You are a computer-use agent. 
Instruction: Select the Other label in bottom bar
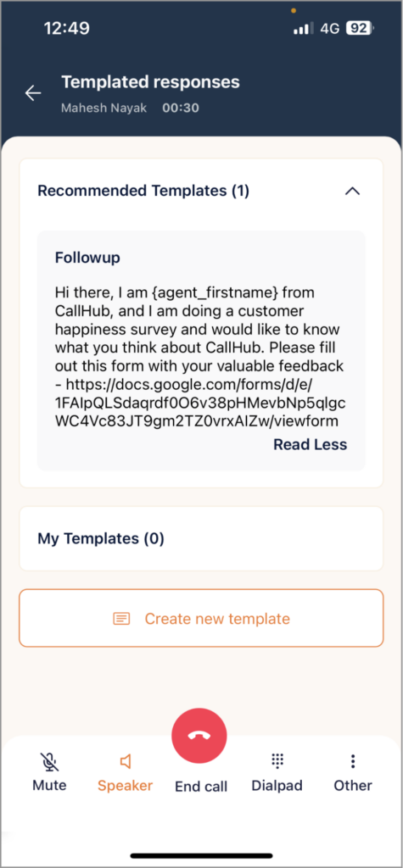353,785
